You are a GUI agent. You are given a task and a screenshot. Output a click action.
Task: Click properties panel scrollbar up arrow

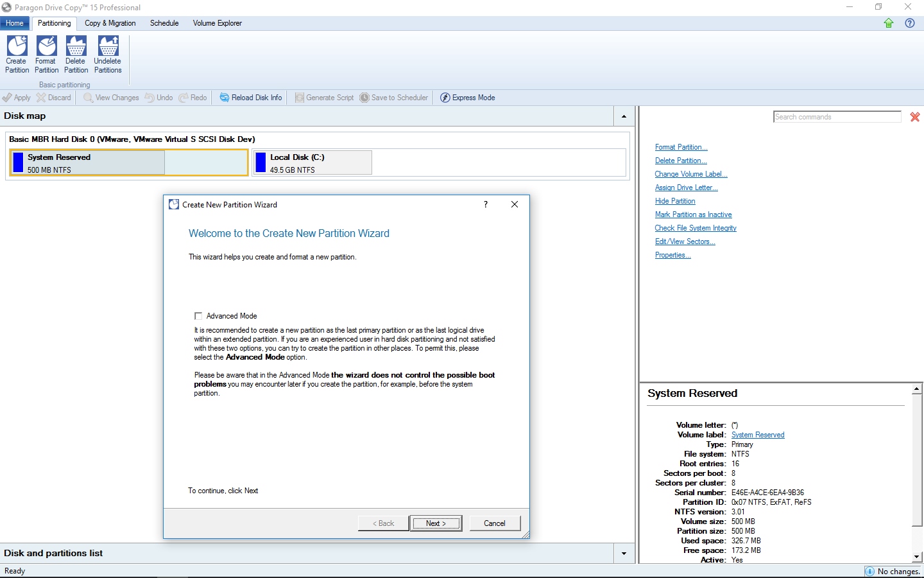[x=918, y=389]
